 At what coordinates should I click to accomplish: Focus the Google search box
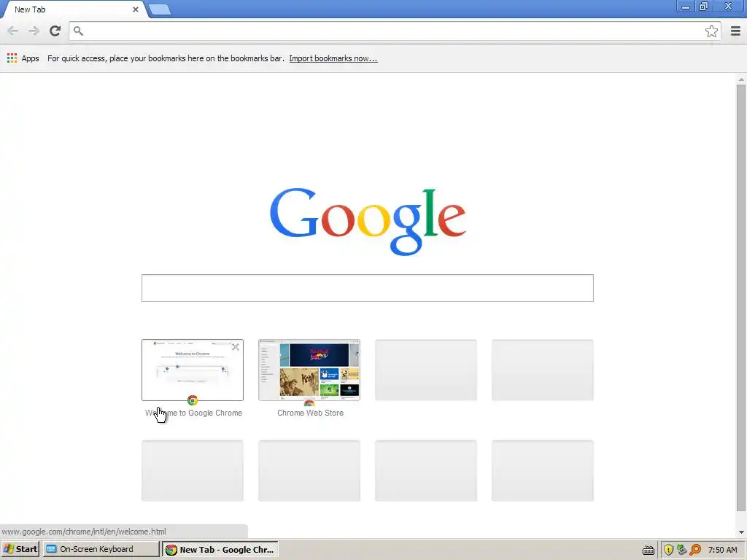368,287
